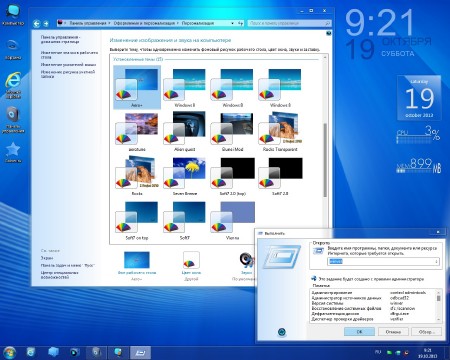The height and width of the screenshot is (360, 450).
Task: Click the calendar gadget showing 19
Action: [x=419, y=98]
